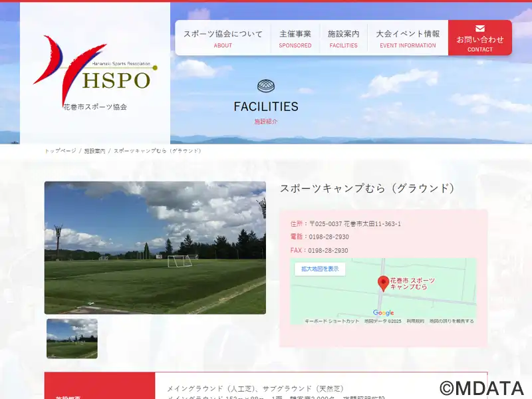Open 大会イベント情報 menu item
The height and width of the screenshot is (399, 532).
point(408,39)
